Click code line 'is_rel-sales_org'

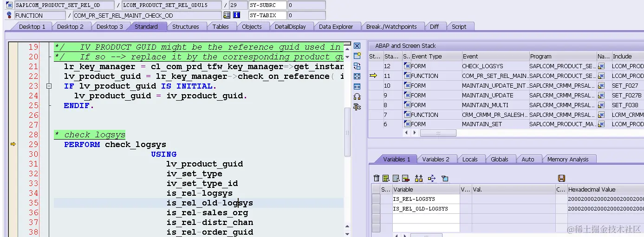pos(208,213)
